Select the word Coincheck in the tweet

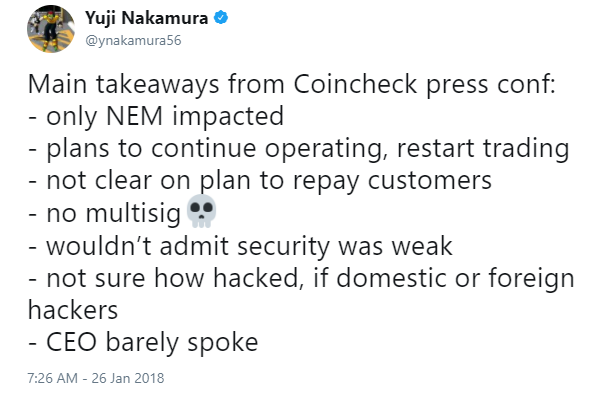(355, 83)
